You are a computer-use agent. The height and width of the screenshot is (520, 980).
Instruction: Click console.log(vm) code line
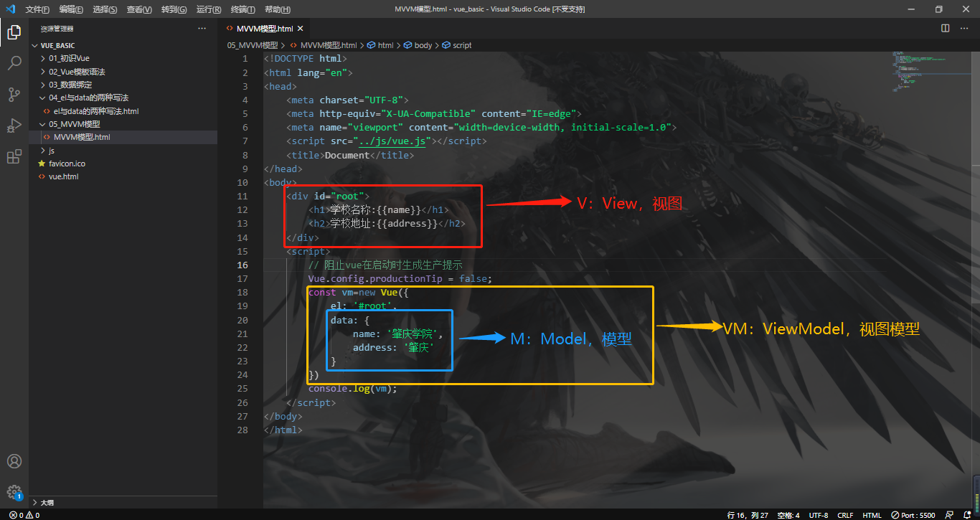352,389
